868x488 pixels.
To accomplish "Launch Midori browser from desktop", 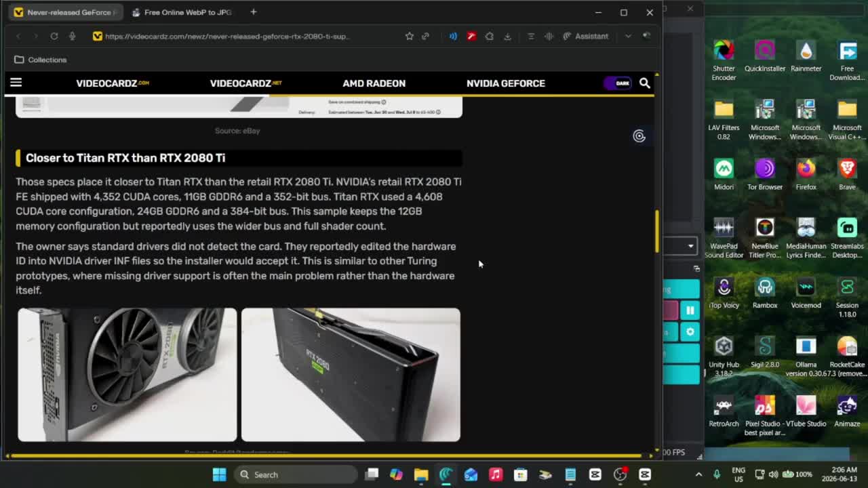I will [724, 174].
